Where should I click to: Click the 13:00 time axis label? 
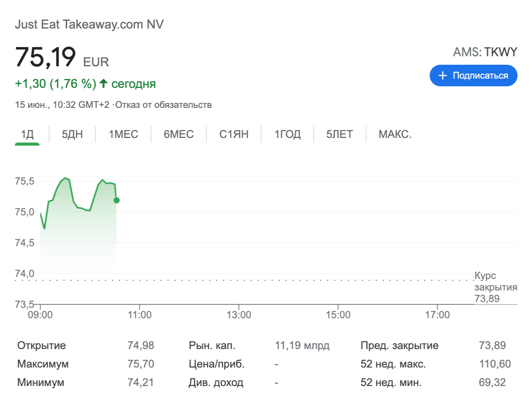click(239, 315)
